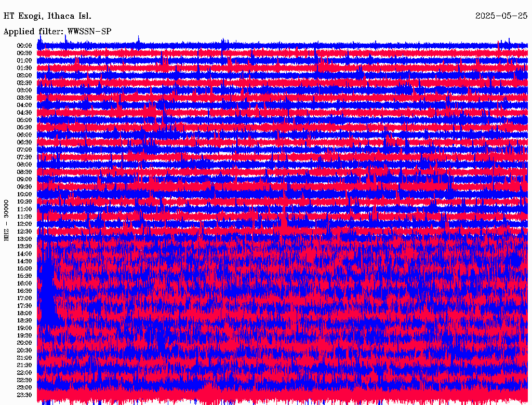Select the 19:30 time row label
The image size is (532, 405).
click(x=24, y=336)
